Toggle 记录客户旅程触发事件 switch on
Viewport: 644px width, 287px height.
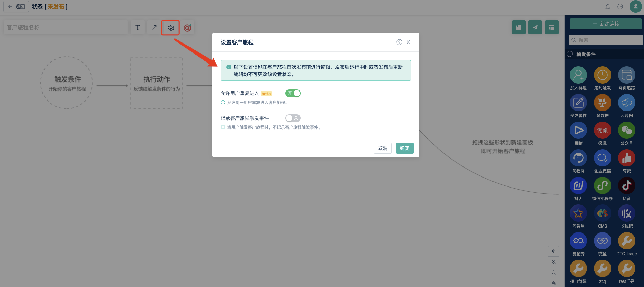point(293,118)
